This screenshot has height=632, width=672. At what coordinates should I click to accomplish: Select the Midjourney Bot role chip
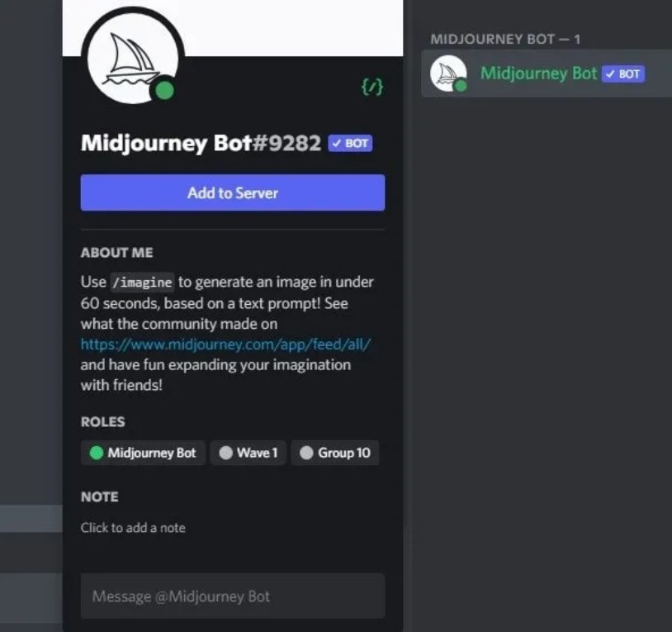143,453
